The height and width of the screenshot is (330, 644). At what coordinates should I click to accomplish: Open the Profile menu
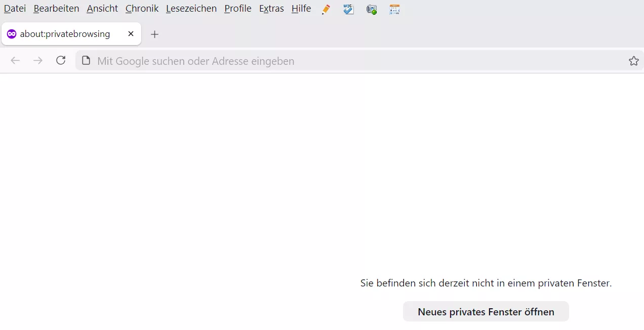pyautogui.click(x=238, y=9)
